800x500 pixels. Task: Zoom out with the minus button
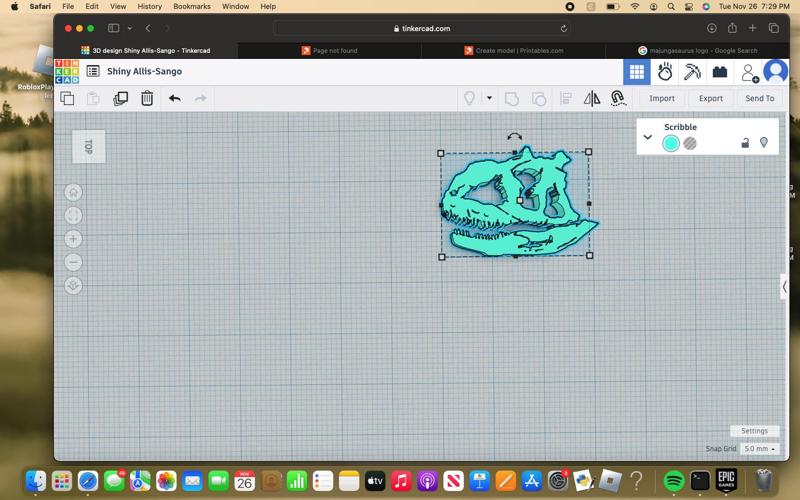pyautogui.click(x=73, y=262)
